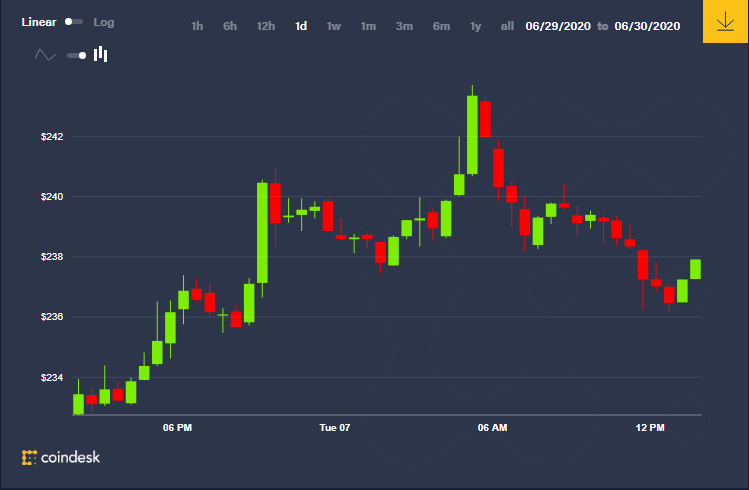Click the 06 PM time axis label
Viewport: 749px width, 490px height.
177,428
